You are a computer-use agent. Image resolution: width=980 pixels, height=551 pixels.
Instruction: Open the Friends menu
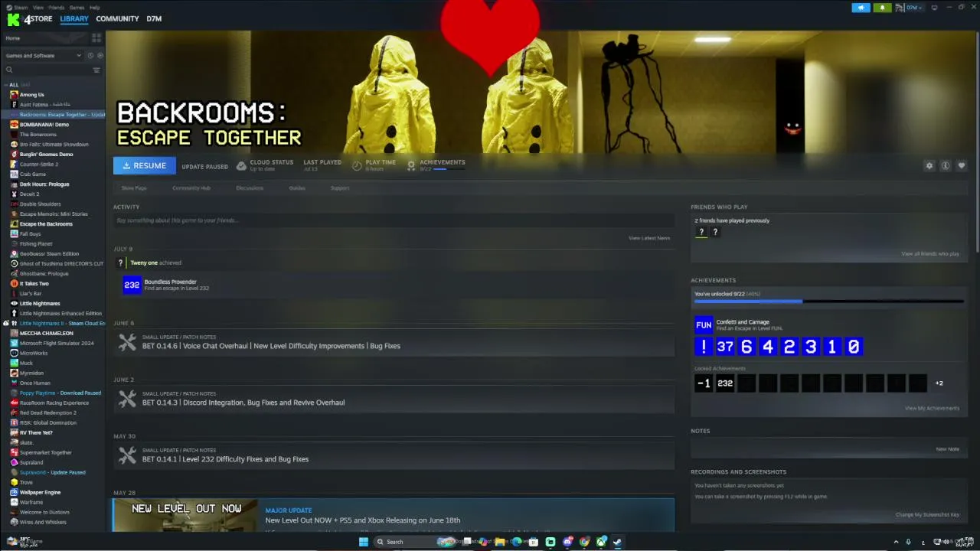tap(57, 7)
